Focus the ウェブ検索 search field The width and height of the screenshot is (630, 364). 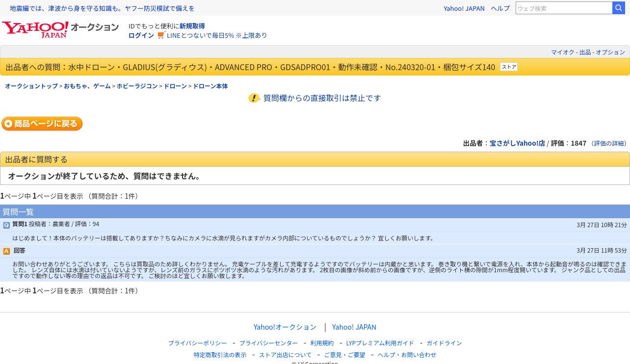564,8
